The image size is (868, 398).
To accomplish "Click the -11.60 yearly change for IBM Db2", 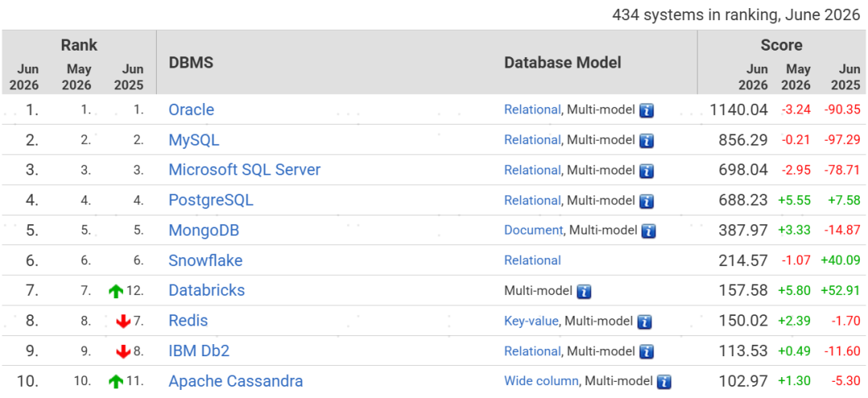I will (842, 351).
